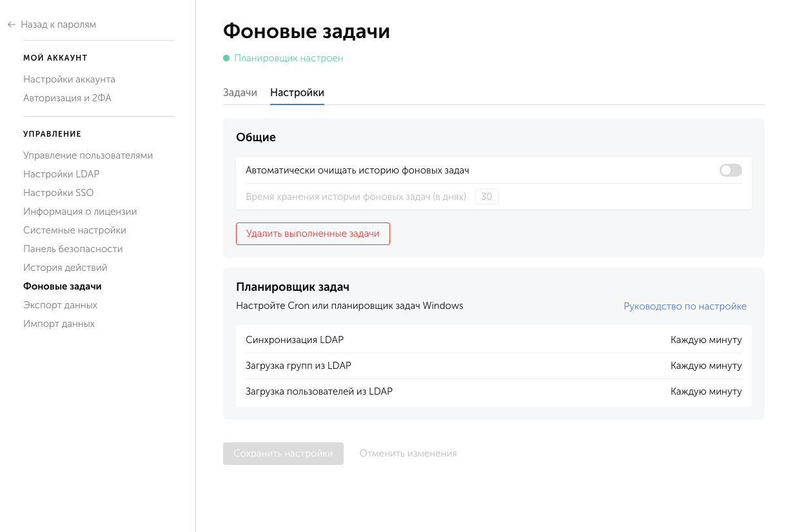The height and width of the screenshot is (532, 786).
Task: Click the disabled Сохранить настройки button
Action: (283, 453)
